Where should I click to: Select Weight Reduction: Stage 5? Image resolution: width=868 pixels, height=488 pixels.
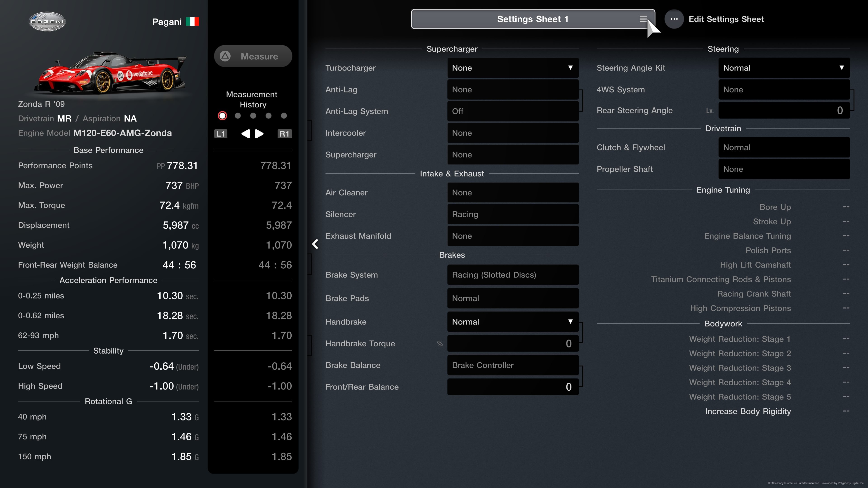click(740, 397)
